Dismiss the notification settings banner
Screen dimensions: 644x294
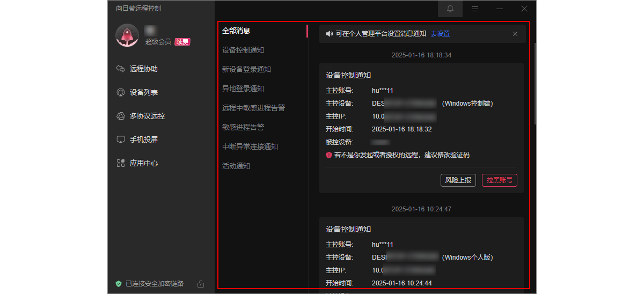point(515,33)
